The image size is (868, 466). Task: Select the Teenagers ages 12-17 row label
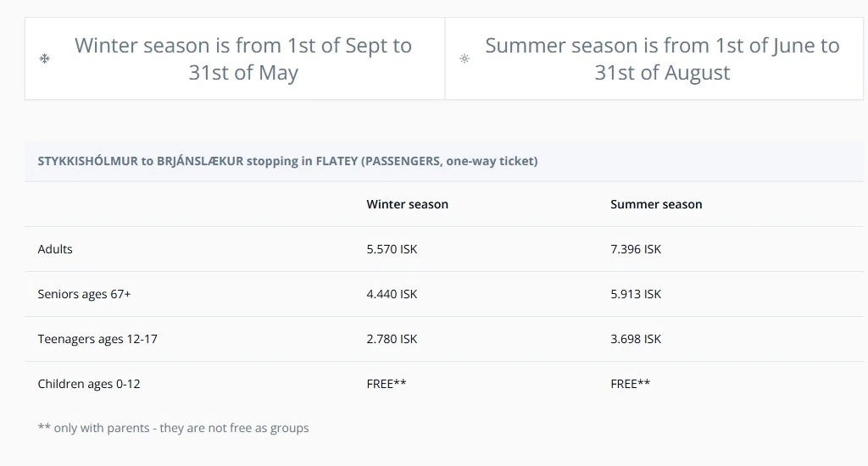[97, 339]
